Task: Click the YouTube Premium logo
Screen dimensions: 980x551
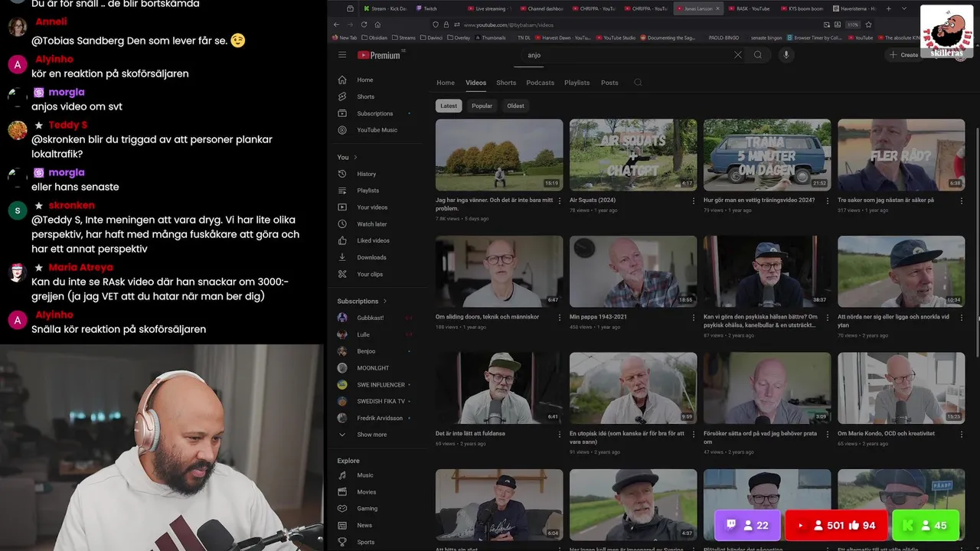Action: coord(379,55)
